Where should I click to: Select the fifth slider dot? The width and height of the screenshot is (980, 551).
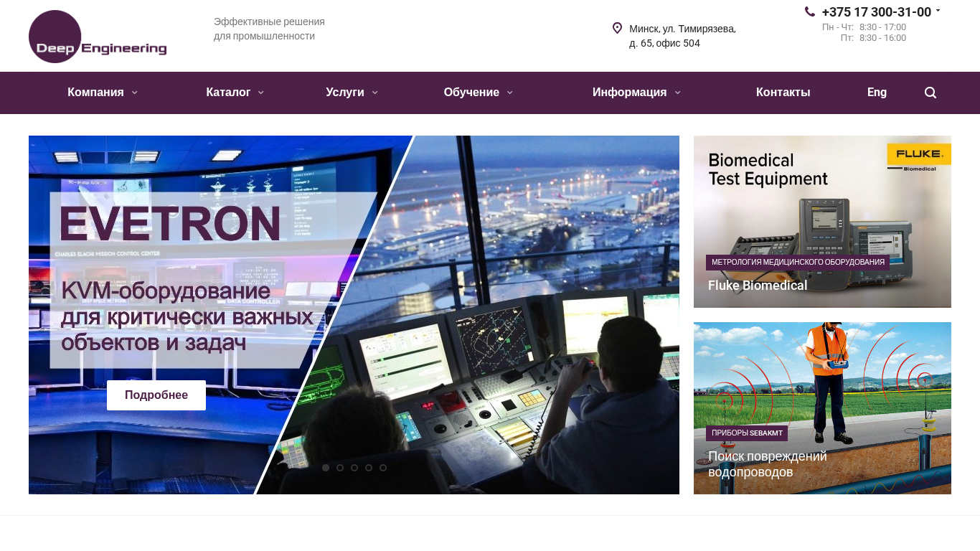tap(383, 468)
